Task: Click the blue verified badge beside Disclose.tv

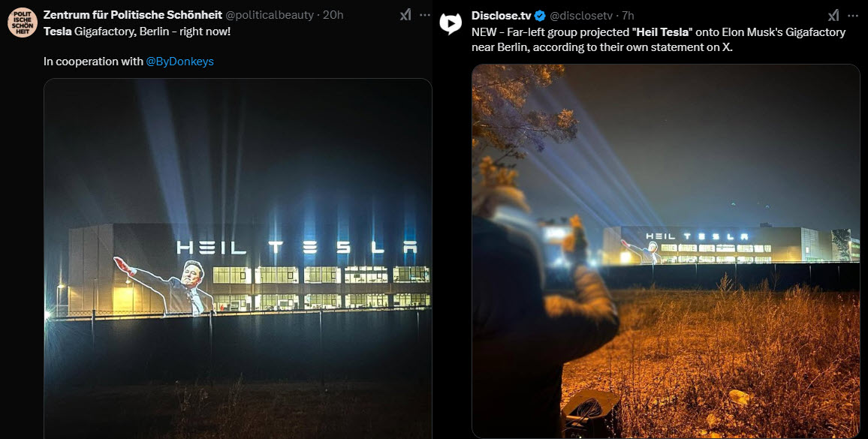Action: tap(540, 16)
